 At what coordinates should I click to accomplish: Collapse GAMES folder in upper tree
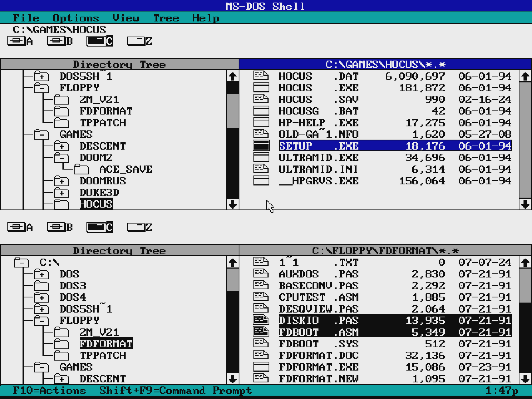click(x=41, y=134)
